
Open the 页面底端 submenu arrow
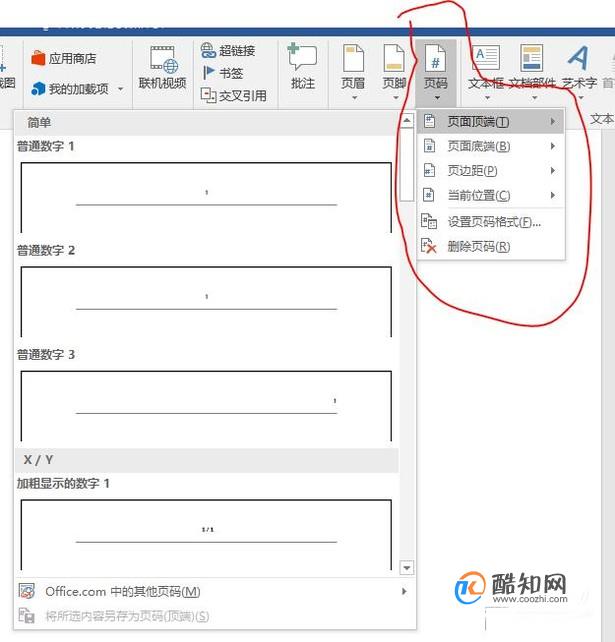coord(553,146)
